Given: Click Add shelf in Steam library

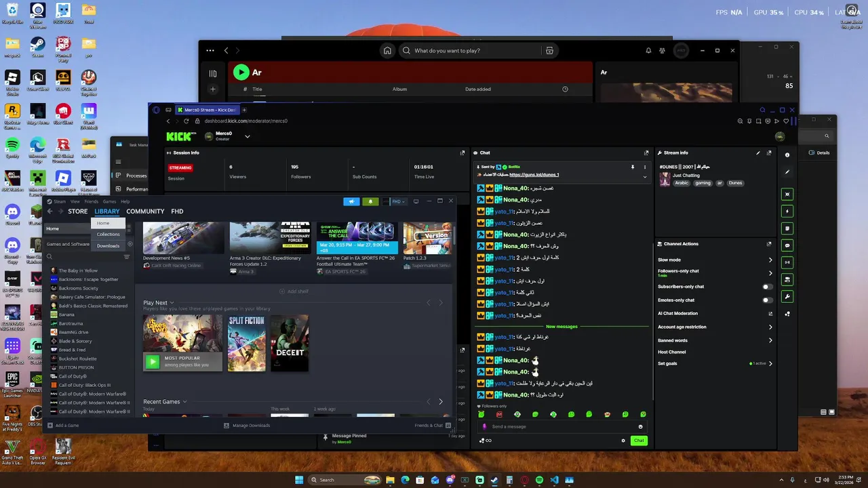Looking at the screenshot, I should pyautogui.click(x=294, y=291).
